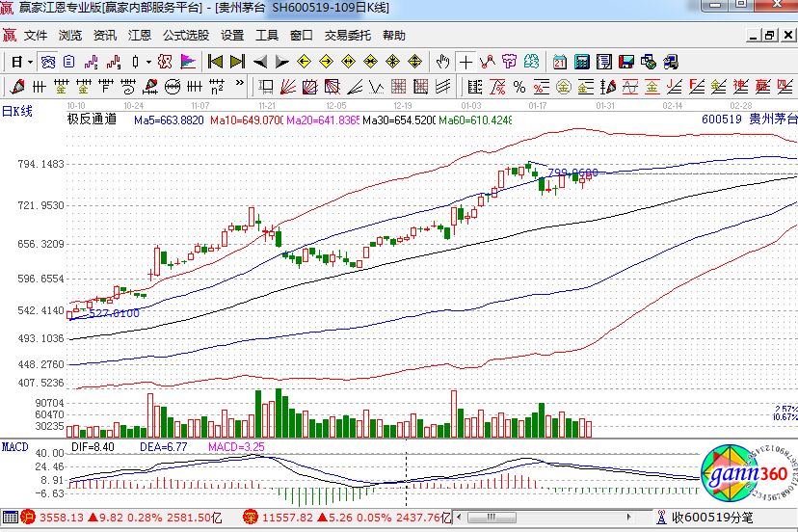Toggle the 权 price adjustment icon
The image size is (798, 532).
point(165,62)
